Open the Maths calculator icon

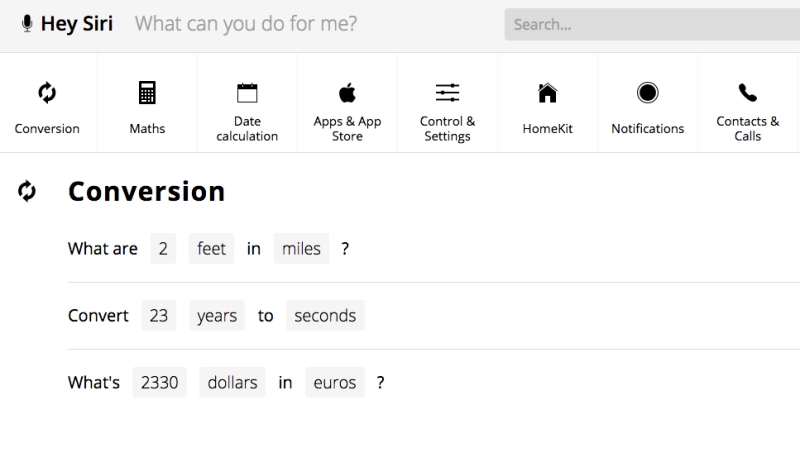[147, 93]
